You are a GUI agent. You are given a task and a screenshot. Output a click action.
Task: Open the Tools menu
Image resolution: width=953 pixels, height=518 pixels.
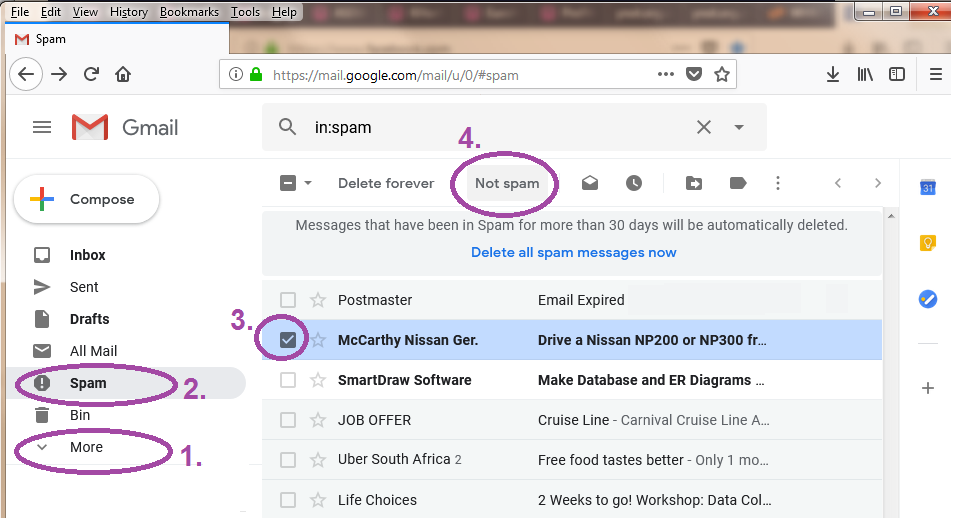coord(246,12)
